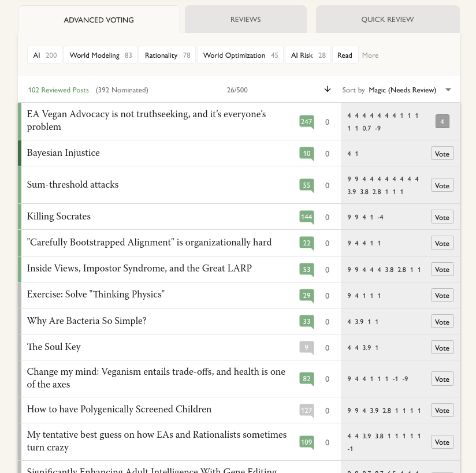Open Exercise: Solve Thinking Physics post

[x=96, y=295]
